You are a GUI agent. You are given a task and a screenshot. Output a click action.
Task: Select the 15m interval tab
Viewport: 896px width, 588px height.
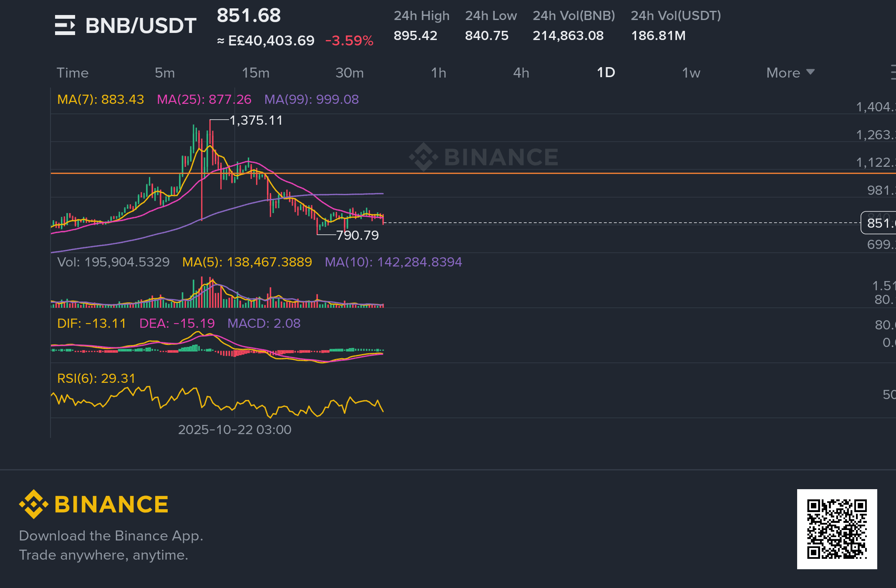click(x=256, y=73)
